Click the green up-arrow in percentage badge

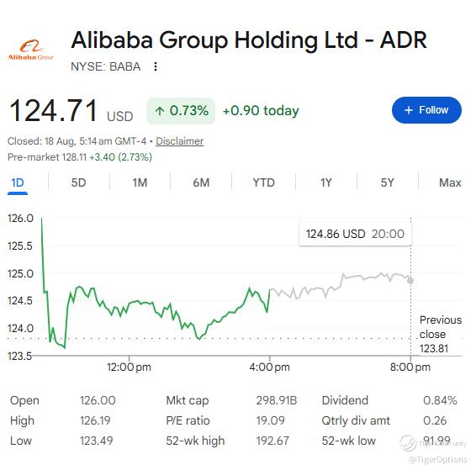point(160,111)
